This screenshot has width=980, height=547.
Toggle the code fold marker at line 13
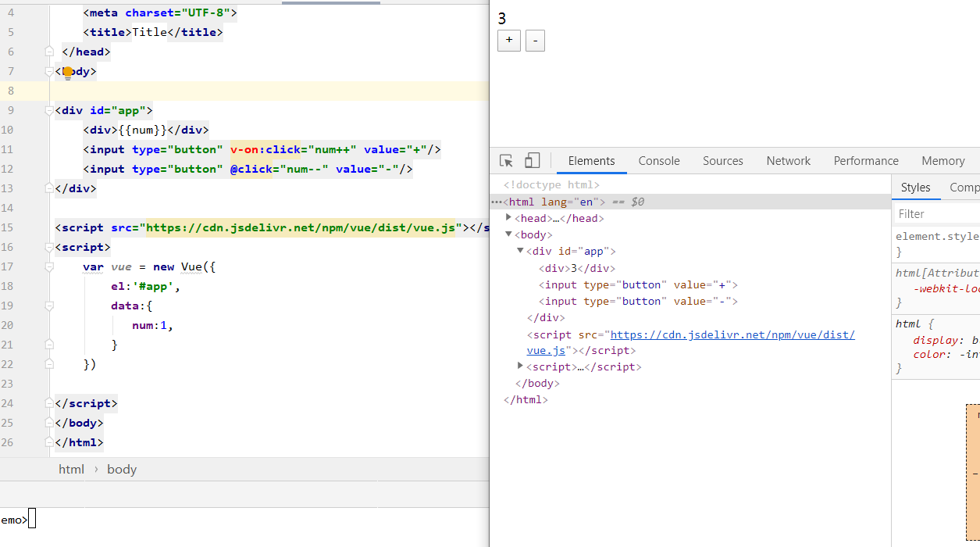(x=49, y=188)
